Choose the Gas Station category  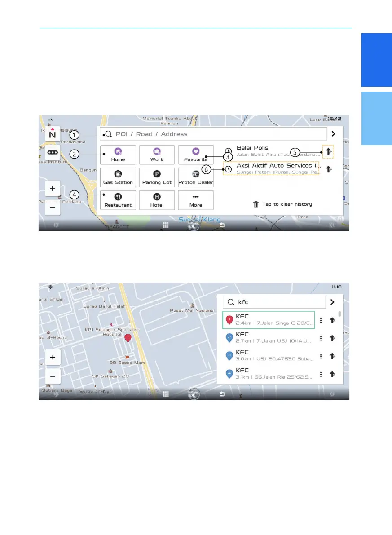pyautogui.click(x=118, y=177)
